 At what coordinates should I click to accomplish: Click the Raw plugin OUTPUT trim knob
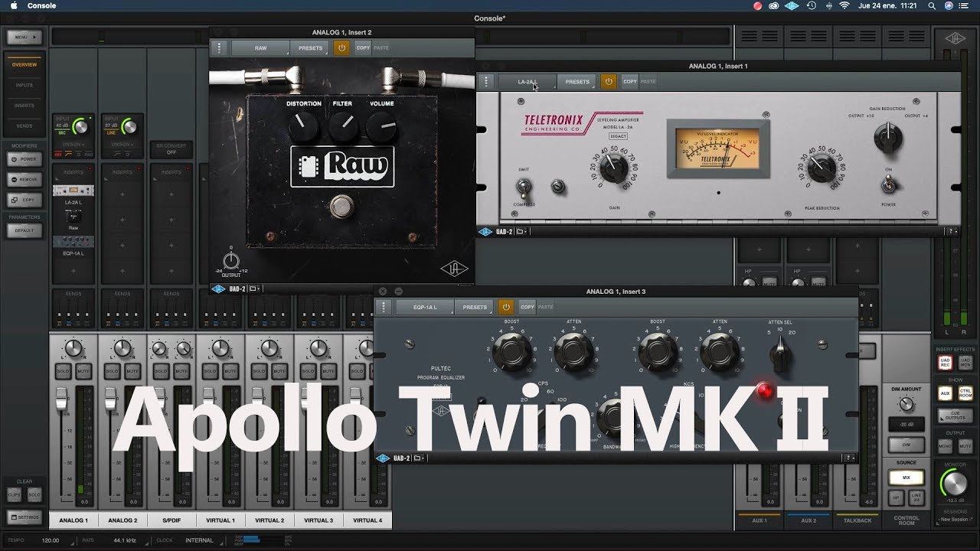230,262
